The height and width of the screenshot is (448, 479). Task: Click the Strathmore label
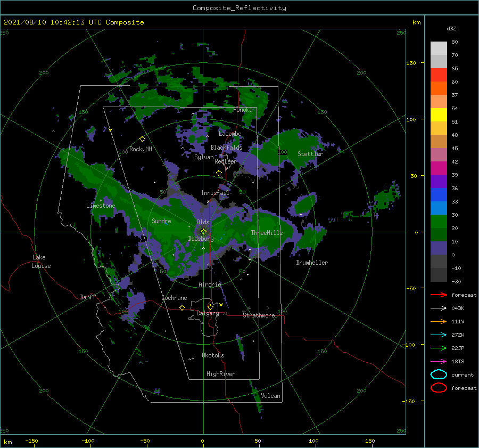click(259, 315)
